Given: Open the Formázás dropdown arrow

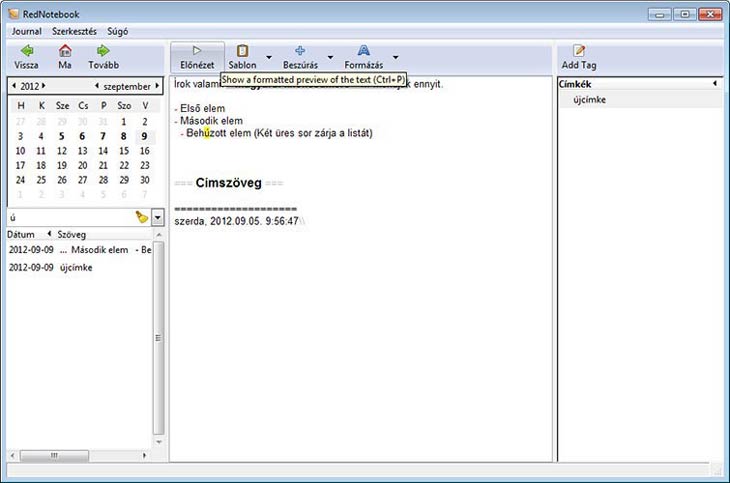Looking at the screenshot, I should coord(396,57).
